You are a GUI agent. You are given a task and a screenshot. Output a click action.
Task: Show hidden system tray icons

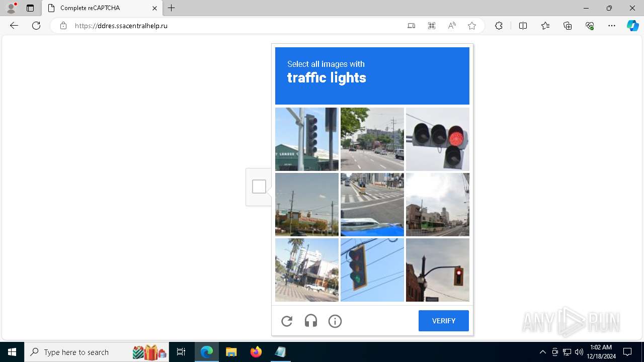tap(543, 352)
